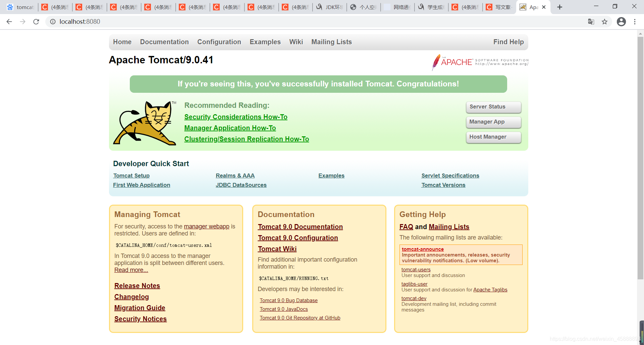Open Examples link under Developer Quick Start
This screenshot has width=644, height=345.
click(331, 176)
